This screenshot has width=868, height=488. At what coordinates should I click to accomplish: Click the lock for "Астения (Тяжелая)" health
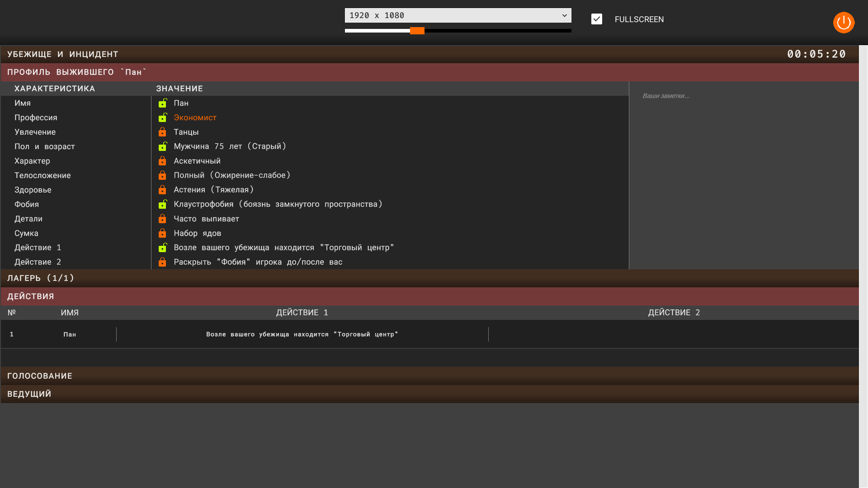[x=162, y=190]
